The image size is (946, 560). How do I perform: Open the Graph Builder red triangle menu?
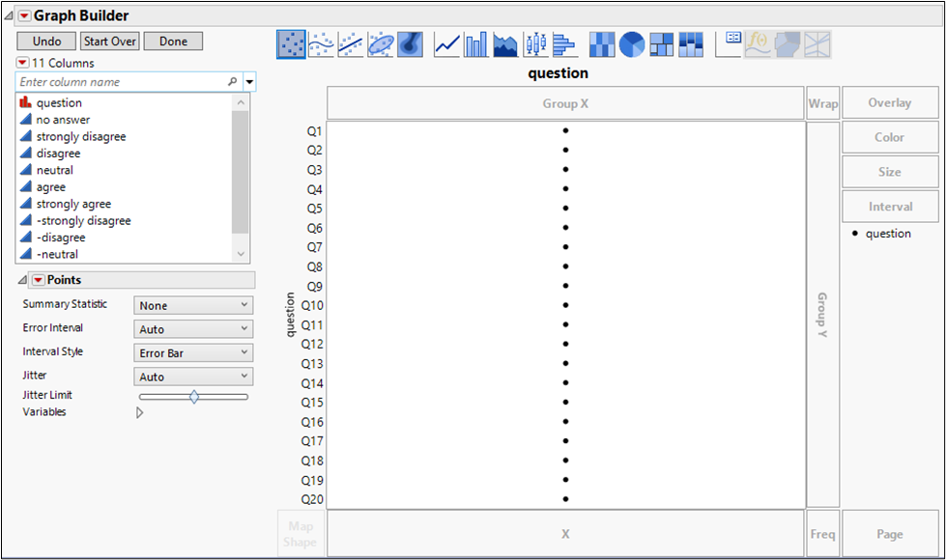24,15
